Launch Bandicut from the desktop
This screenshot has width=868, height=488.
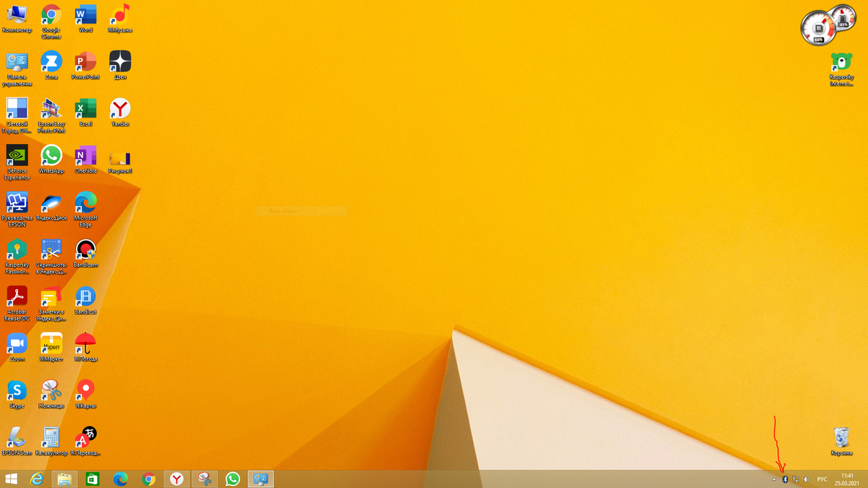pos(85,301)
